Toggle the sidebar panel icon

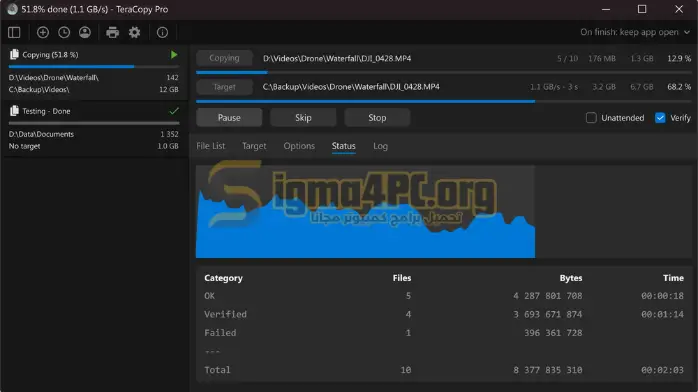(14, 32)
